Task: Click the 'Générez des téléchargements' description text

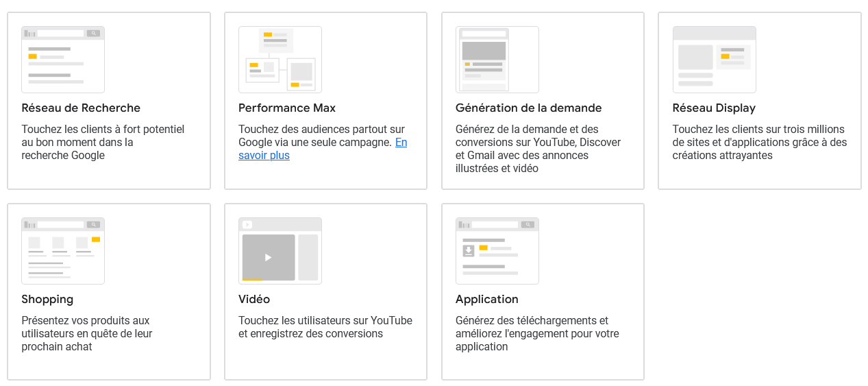Action: coord(537,333)
